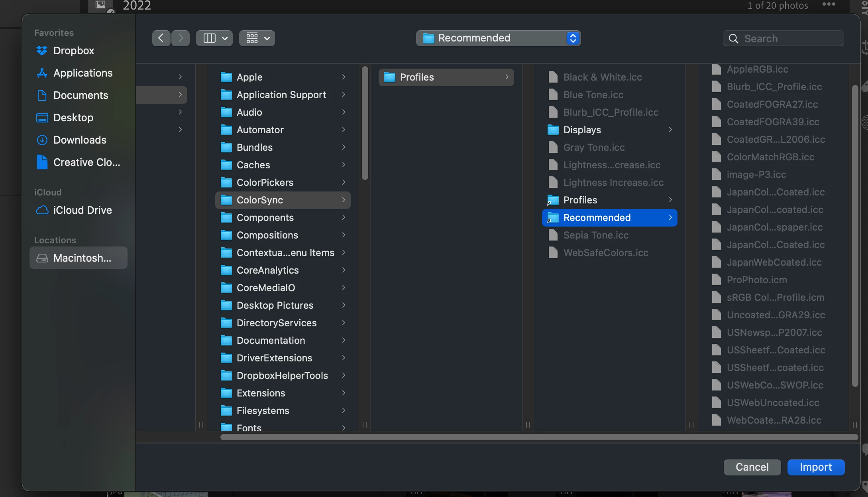Click the horizontal scrollbar at bottom
Viewport: 868px width, 497px height.
(538, 438)
